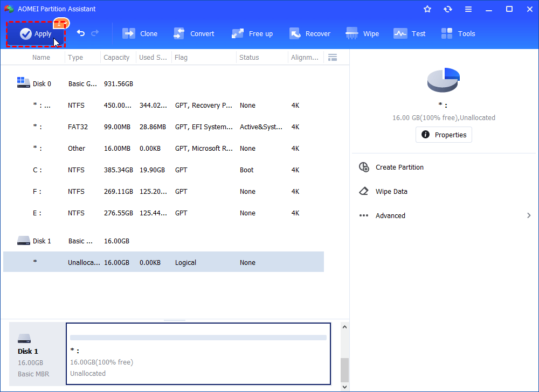Start the disk speed Test
This screenshot has width=539, height=392.
pos(410,33)
